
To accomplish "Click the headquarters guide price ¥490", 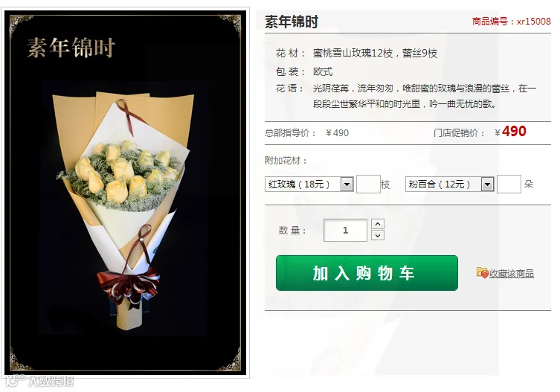I will (x=337, y=133).
